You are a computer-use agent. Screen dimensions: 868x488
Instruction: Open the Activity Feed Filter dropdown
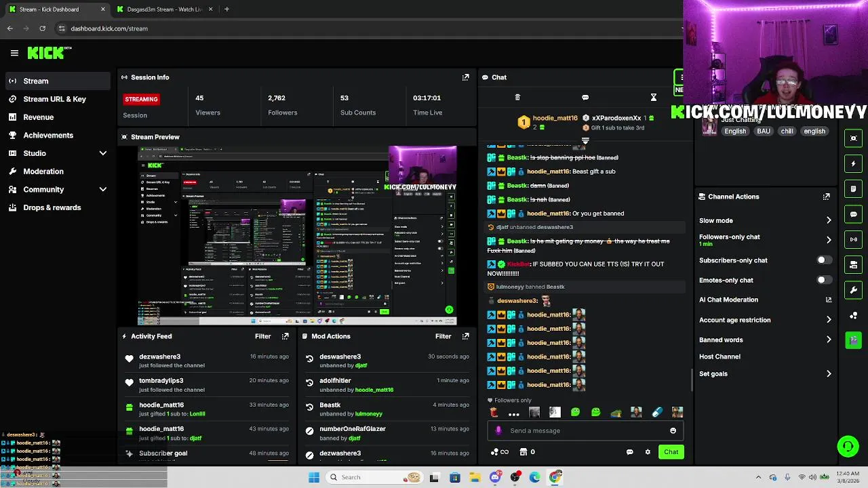point(262,336)
